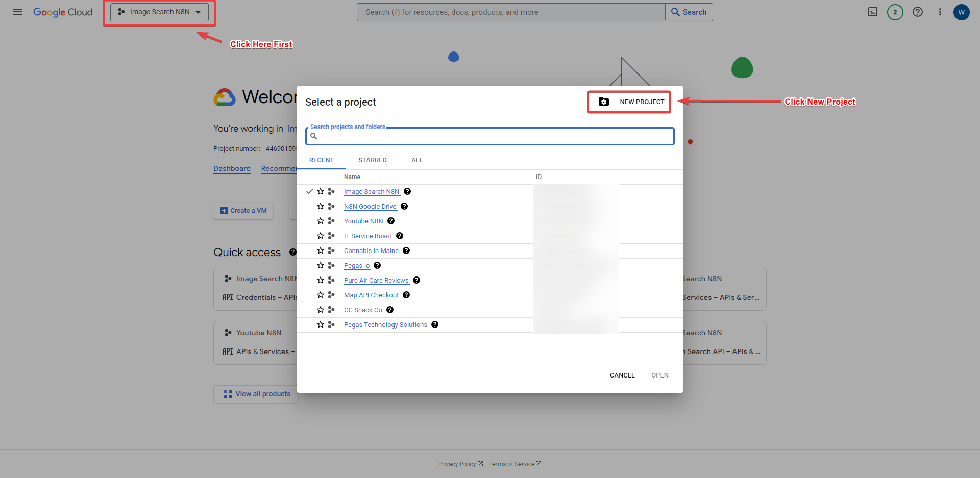Click the help icon beside Quick access
The width and height of the screenshot is (980, 478).
(x=293, y=252)
